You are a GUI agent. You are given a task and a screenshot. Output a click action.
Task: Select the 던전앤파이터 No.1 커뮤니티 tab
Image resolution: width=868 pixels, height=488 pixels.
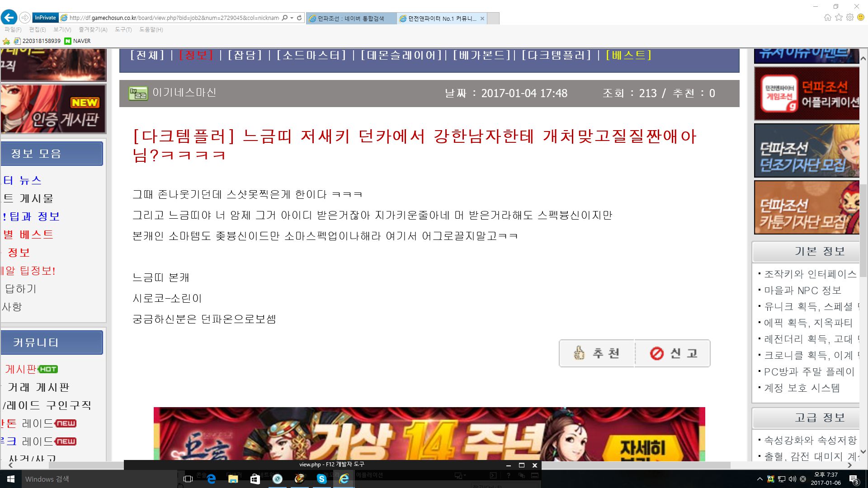(441, 19)
